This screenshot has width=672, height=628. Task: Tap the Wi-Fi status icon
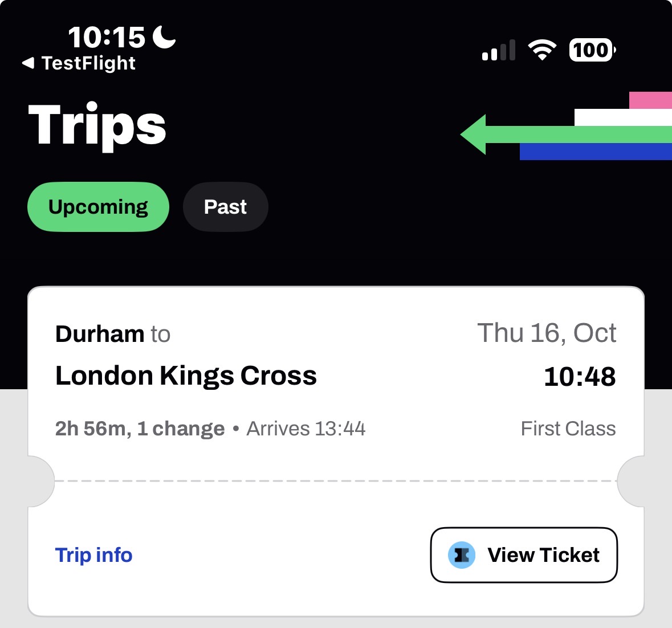tap(542, 50)
